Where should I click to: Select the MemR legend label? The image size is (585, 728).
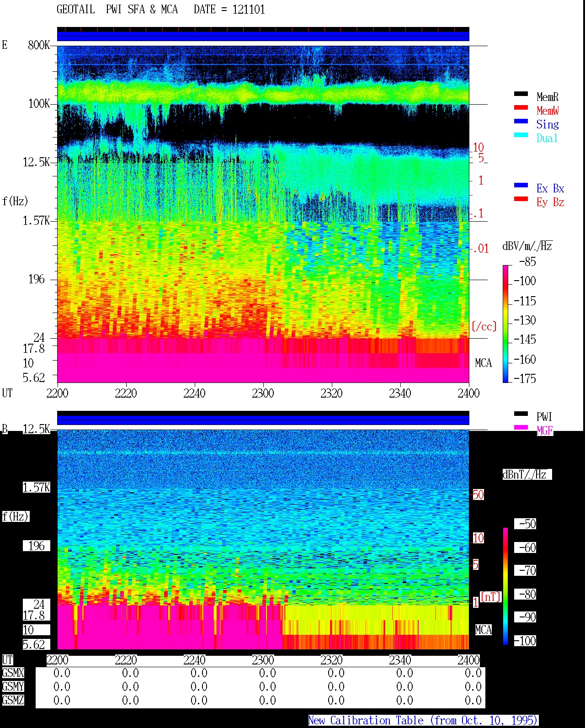pos(548,97)
